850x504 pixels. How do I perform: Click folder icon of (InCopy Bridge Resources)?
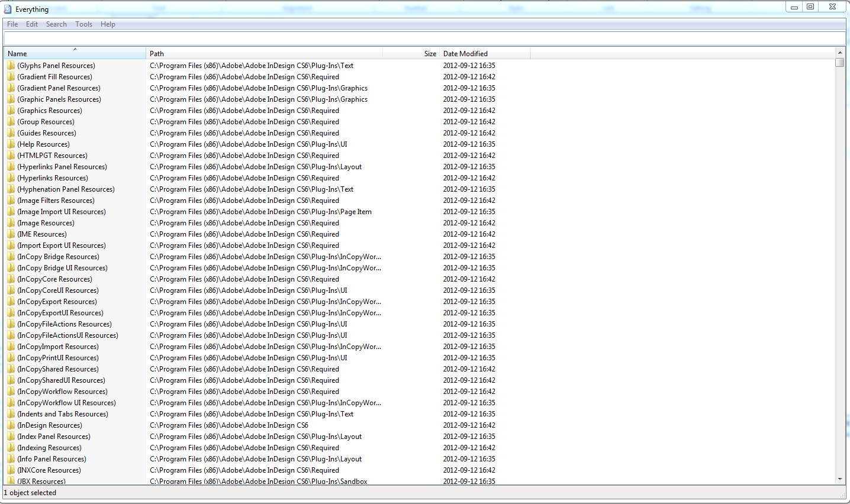click(11, 257)
